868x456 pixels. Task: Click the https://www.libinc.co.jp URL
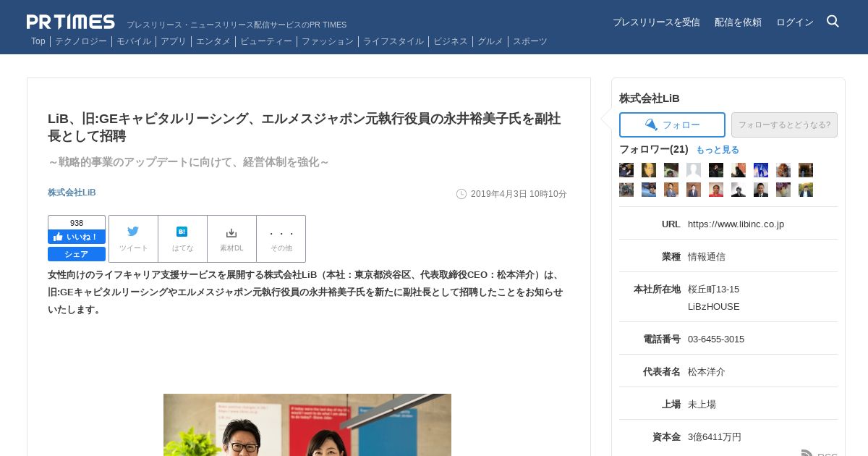point(736,224)
